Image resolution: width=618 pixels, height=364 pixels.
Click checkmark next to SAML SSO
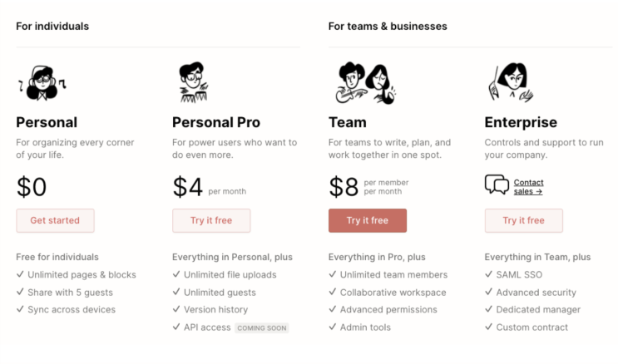489,274
